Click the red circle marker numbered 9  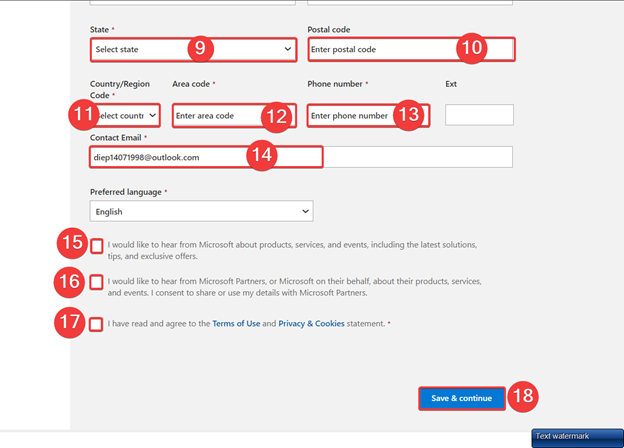pyautogui.click(x=200, y=47)
